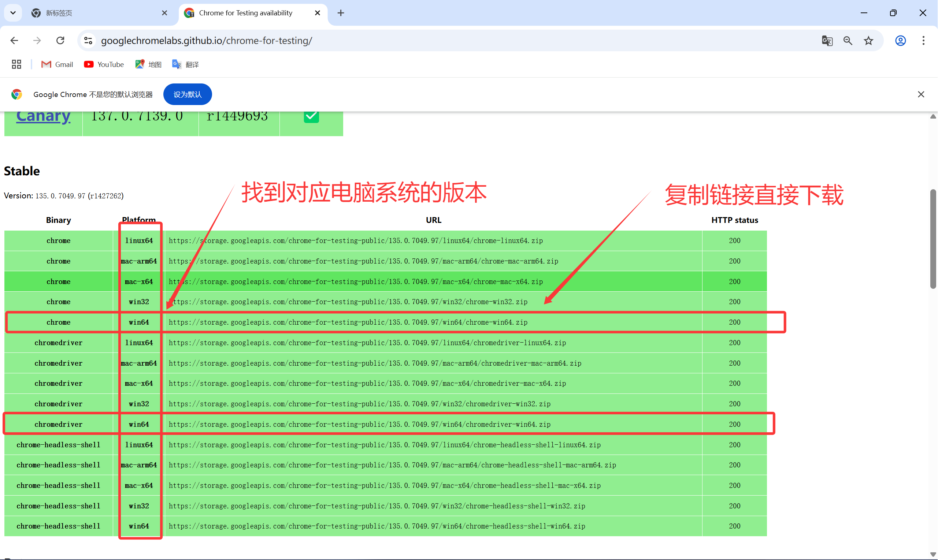Click the translate page icon in address bar
This screenshot has width=938, height=560.
pos(827,41)
